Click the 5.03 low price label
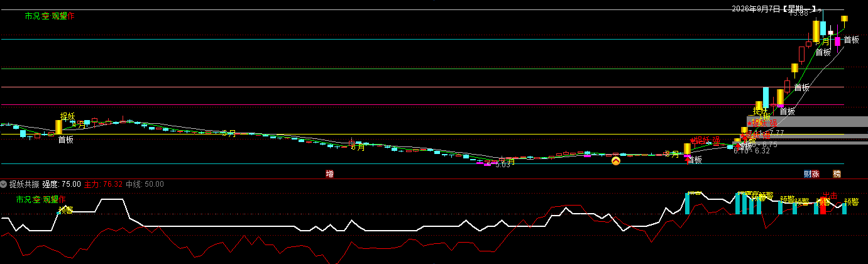Viewport: 868px width, 264px height. (502, 165)
